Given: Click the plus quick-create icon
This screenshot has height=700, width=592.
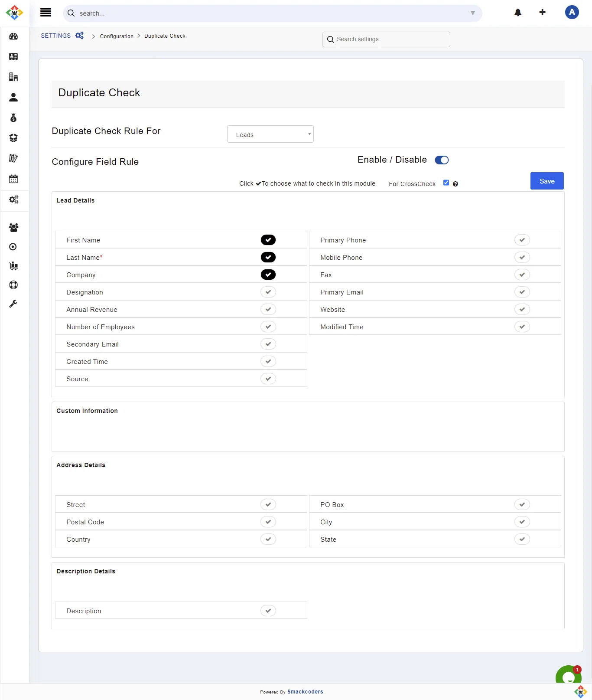Looking at the screenshot, I should pos(542,13).
